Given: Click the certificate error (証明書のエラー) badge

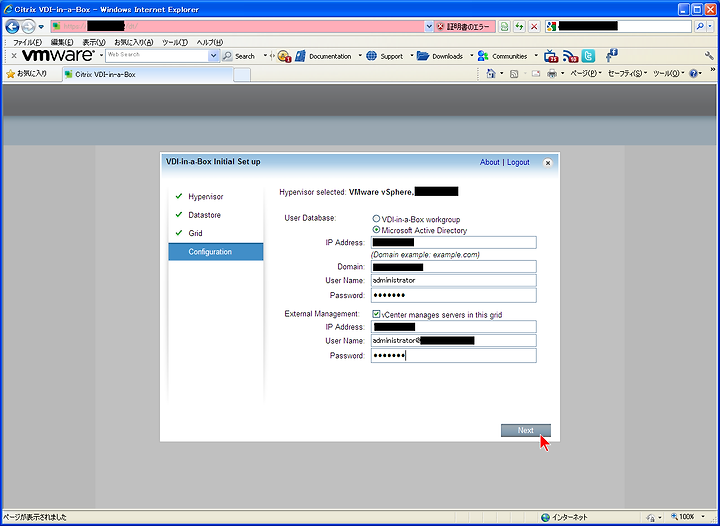Looking at the screenshot, I should point(464,27).
